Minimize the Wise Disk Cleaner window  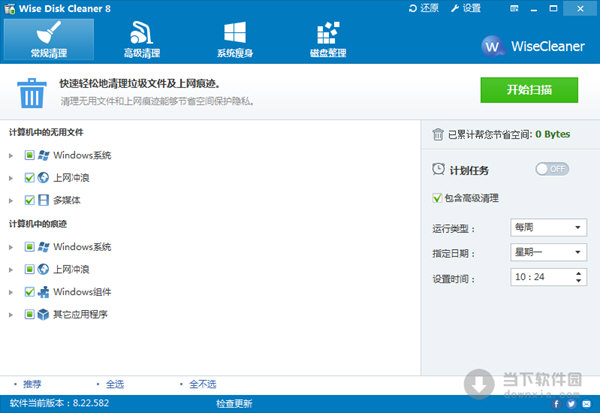(534, 8)
